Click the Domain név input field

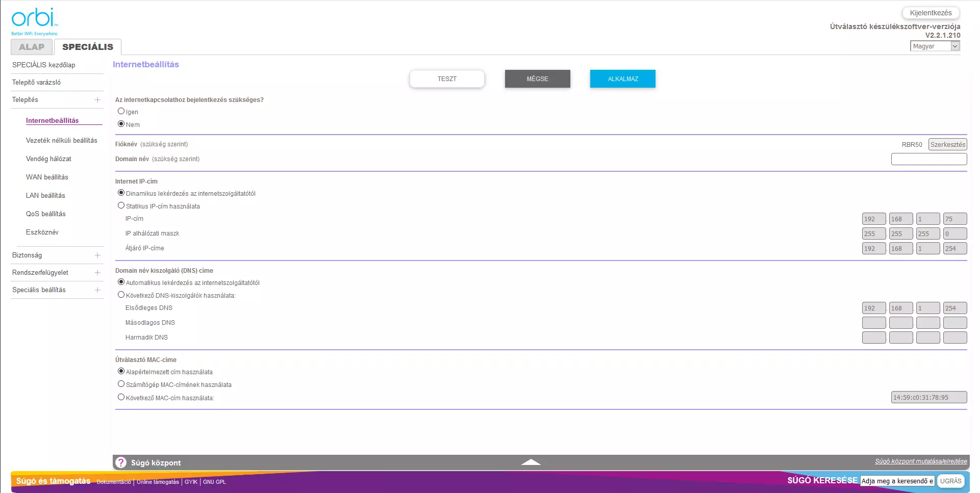pyautogui.click(x=928, y=159)
